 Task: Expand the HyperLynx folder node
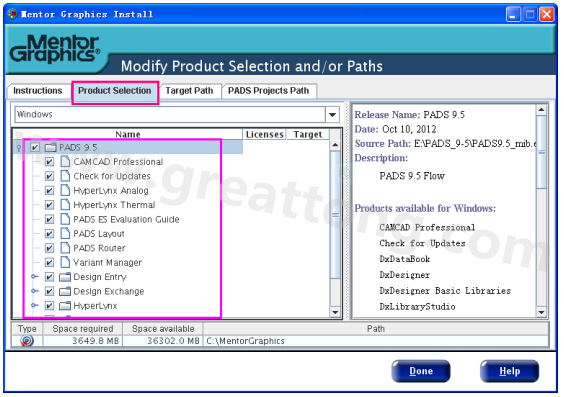[x=35, y=305]
